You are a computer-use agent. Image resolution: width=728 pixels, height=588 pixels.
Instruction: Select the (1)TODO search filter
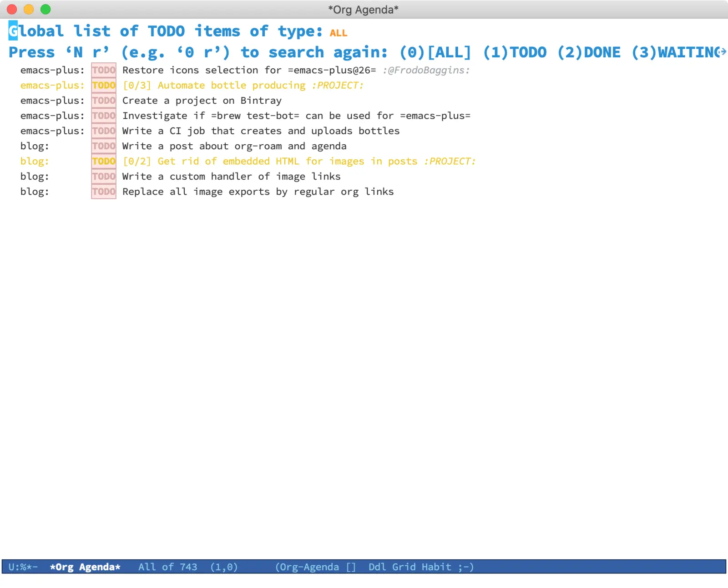(515, 52)
